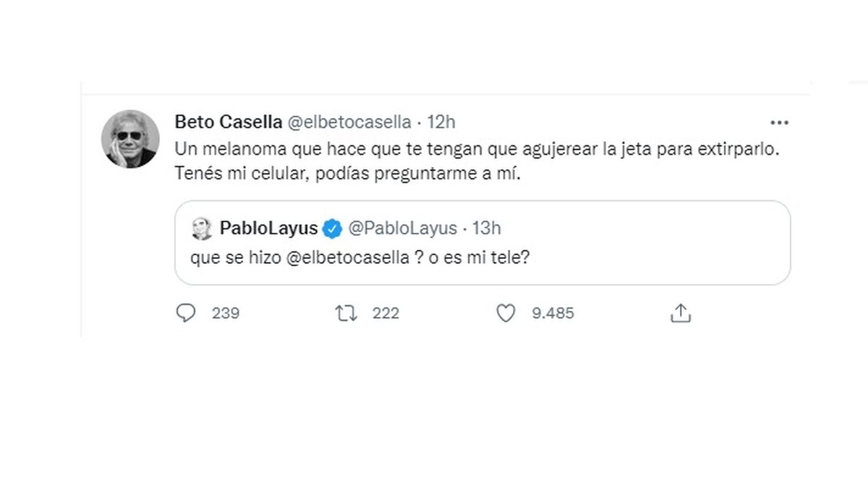Open the @PabloLayus handle
868x488 pixels.
click(402, 228)
